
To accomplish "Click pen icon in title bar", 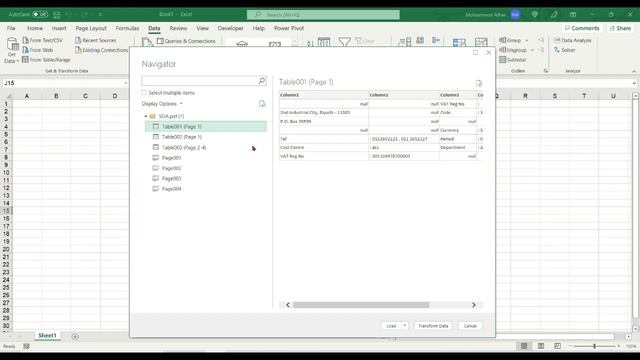I will click(554, 14).
